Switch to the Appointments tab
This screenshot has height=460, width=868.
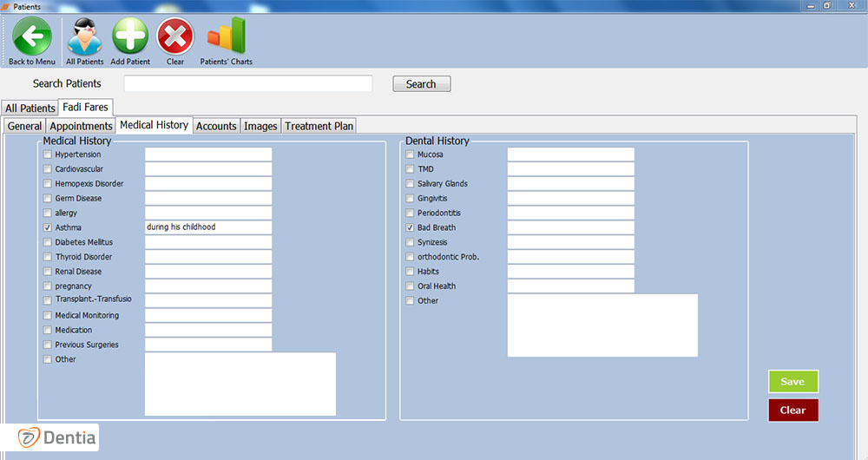coord(81,126)
